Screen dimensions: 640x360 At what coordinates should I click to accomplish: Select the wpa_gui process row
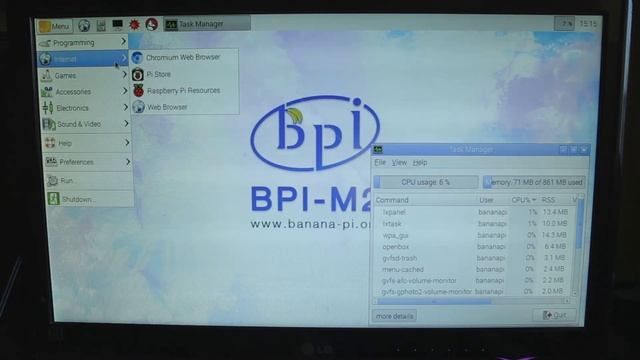(x=475, y=235)
